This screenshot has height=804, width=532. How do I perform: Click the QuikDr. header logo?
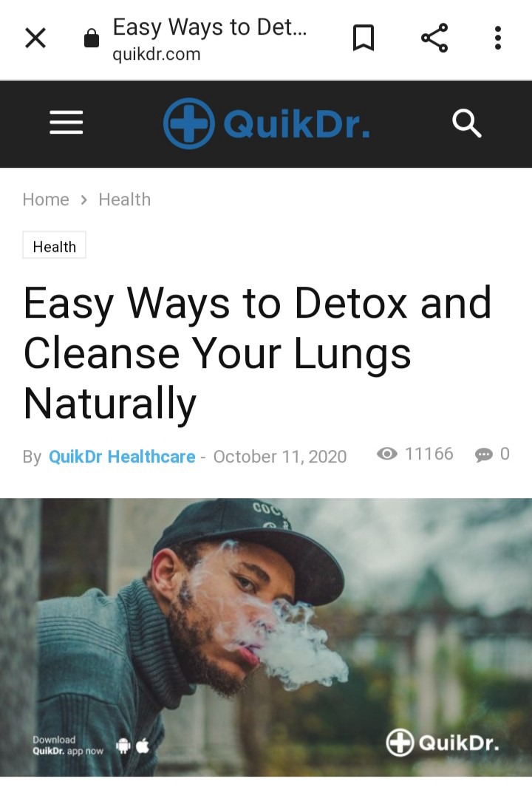pyautogui.click(x=267, y=123)
